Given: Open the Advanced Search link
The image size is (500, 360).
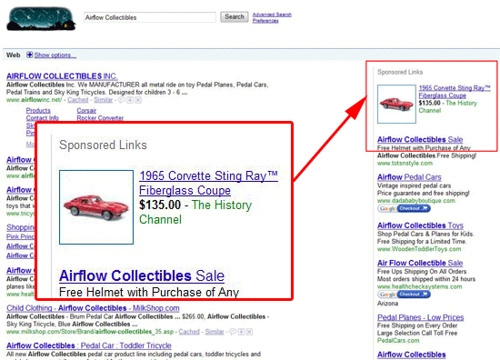Looking at the screenshot, I should (272, 14).
